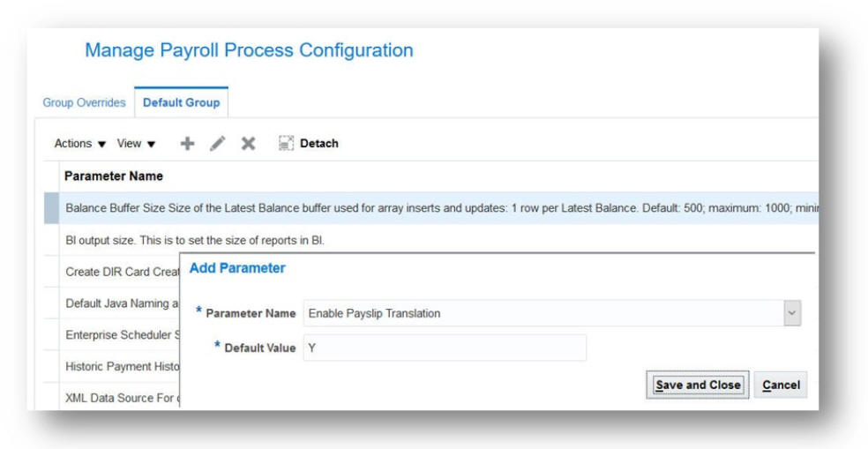Cancel the Add Parameter dialog
Viewport: 868px width, 449px height.
tap(780, 385)
